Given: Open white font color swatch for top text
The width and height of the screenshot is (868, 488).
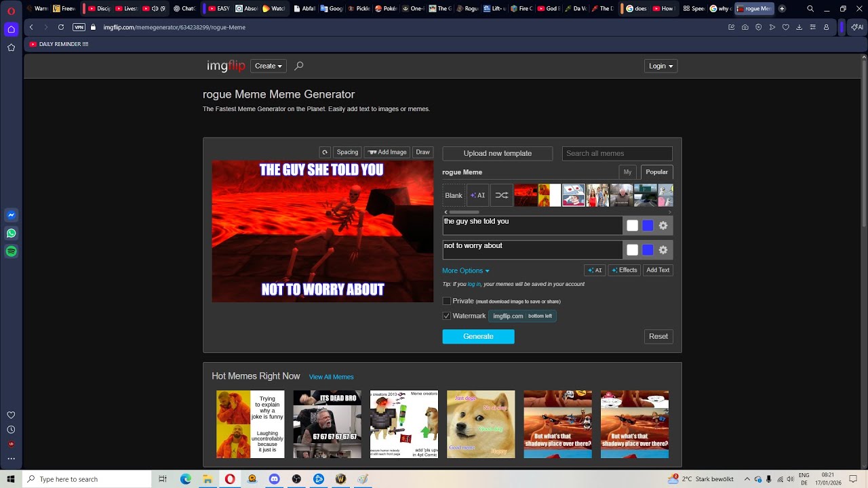Looking at the screenshot, I should pos(633,226).
